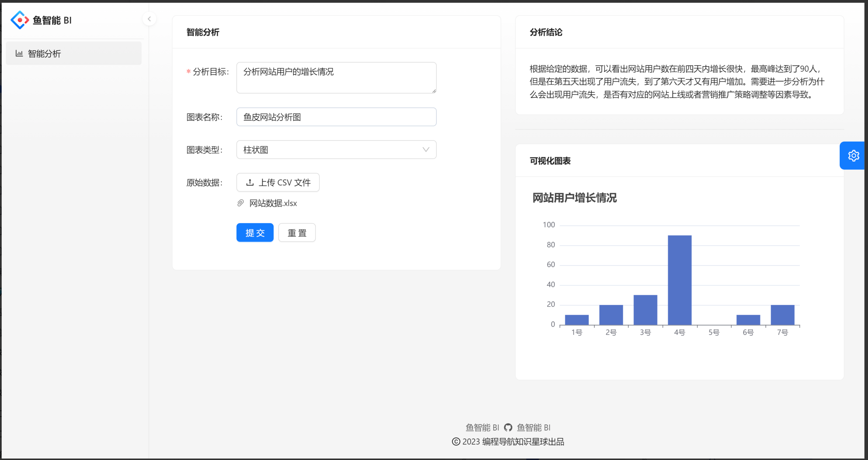Click the analysis conclusion paragraph text
The image size is (868, 460).
click(677, 81)
